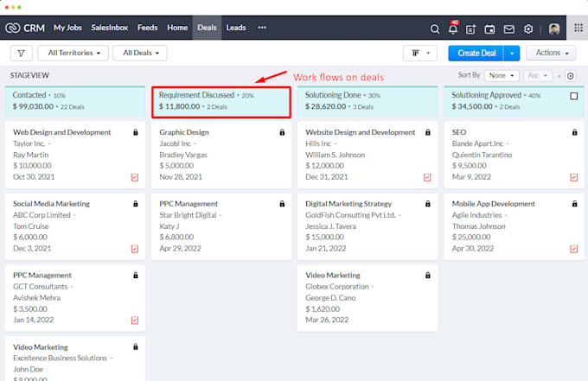
Task: Click task icon on GCT Consultants card
Action: (x=135, y=321)
